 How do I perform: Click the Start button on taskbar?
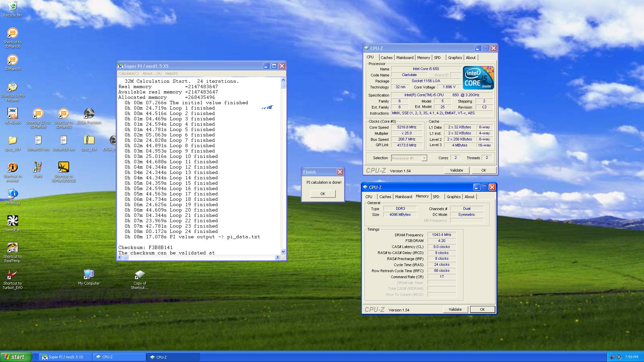(16, 357)
